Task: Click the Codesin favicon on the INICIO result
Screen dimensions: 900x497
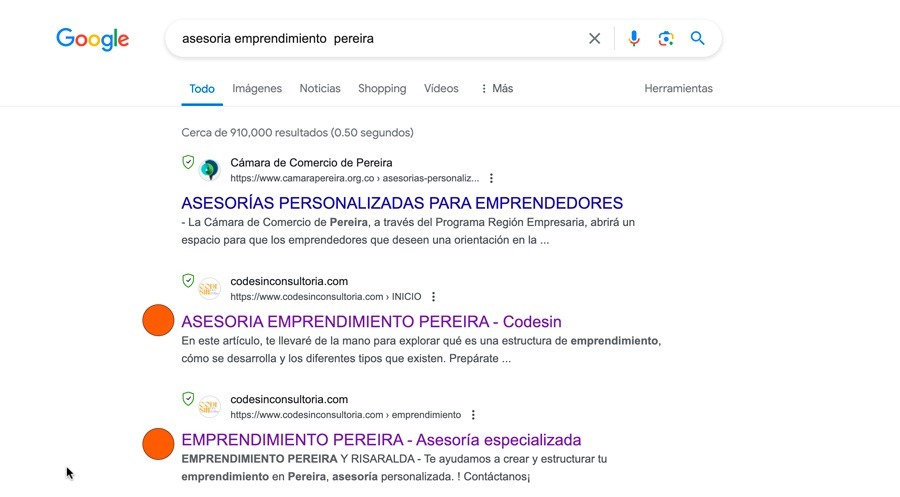Action: click(210, 289)
